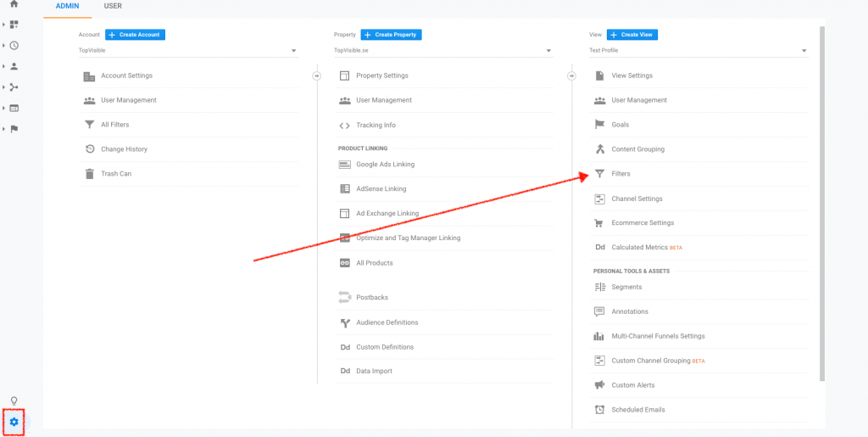Click the All Products link icon

click(344, 263)
